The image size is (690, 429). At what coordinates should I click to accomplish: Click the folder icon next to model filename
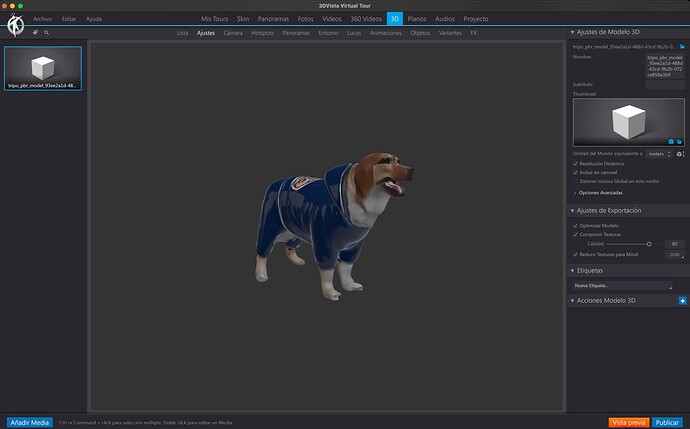(682, 46)
